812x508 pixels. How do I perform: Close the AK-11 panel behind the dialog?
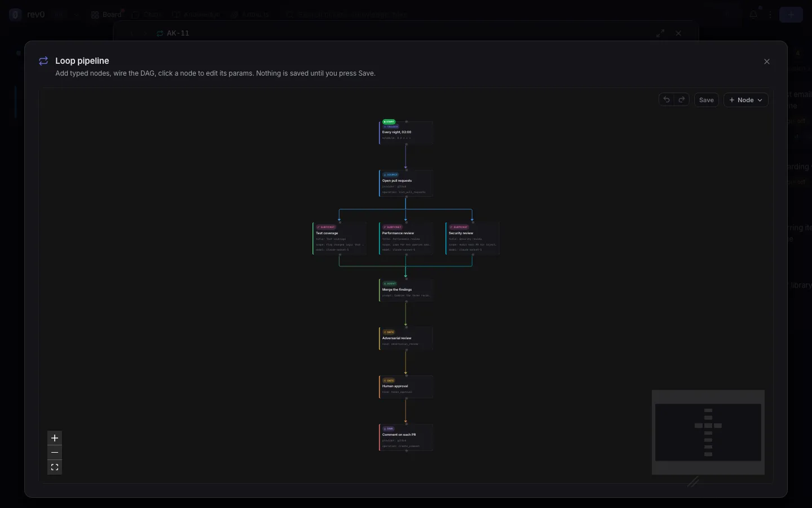[679, 33]
